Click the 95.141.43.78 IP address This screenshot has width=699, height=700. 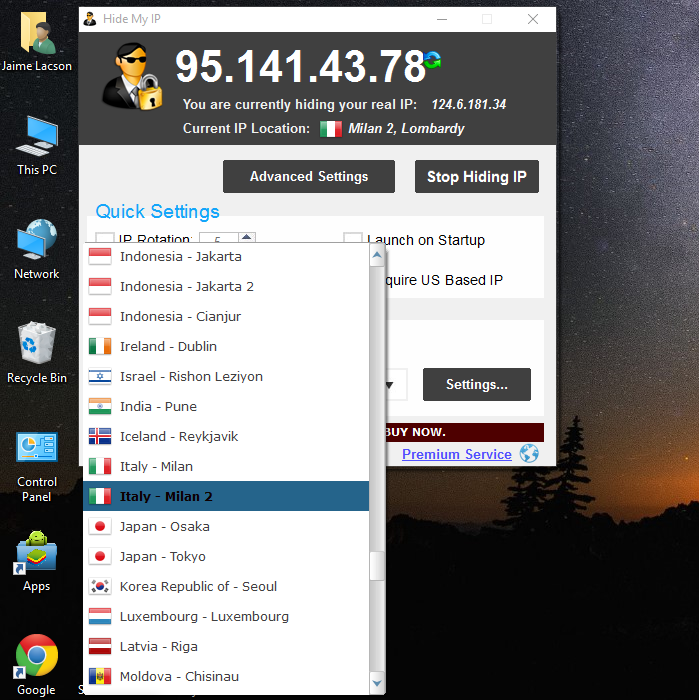click(300, 66)
